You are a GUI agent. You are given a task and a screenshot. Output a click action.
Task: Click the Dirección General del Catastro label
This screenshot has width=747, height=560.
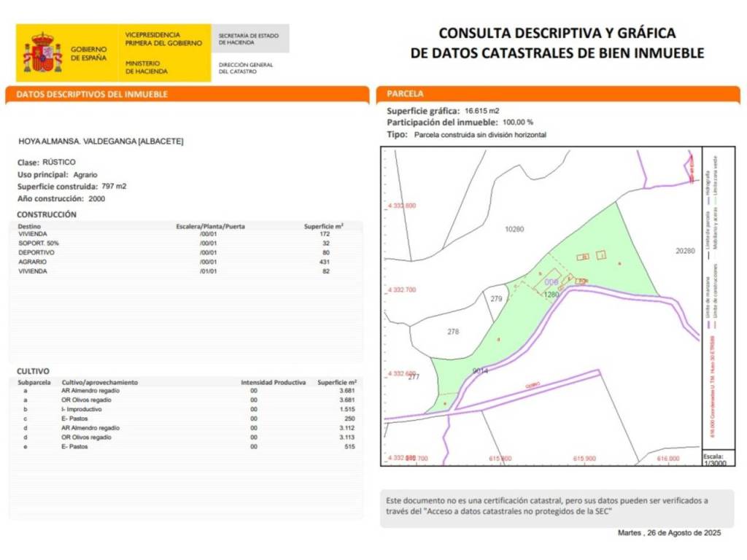pos(246,68)
